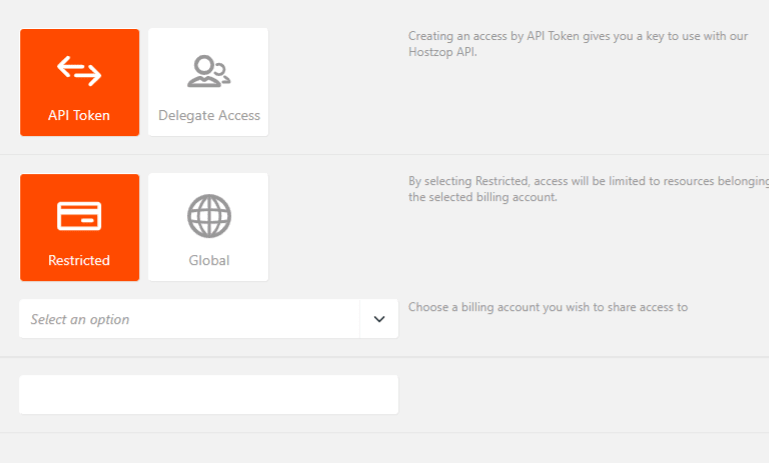Image resolution: width=769 pixels, height=463 pixels.
Task: Click the 'Creating an access by API Token' description
Action: 578,44
